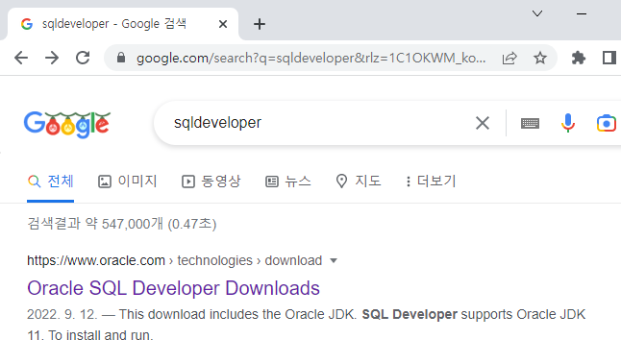
Task: Switch to the 뉴스 tab
Action: [288, 182]
